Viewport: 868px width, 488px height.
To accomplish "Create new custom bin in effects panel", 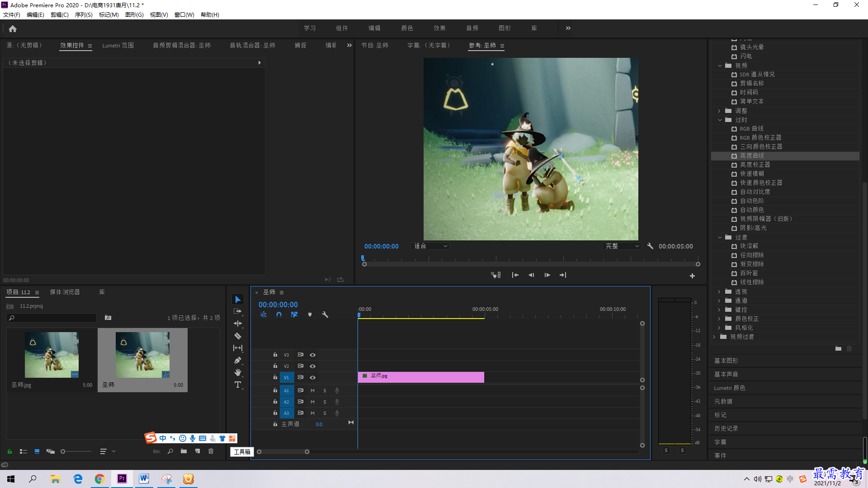I will (838, 348).
